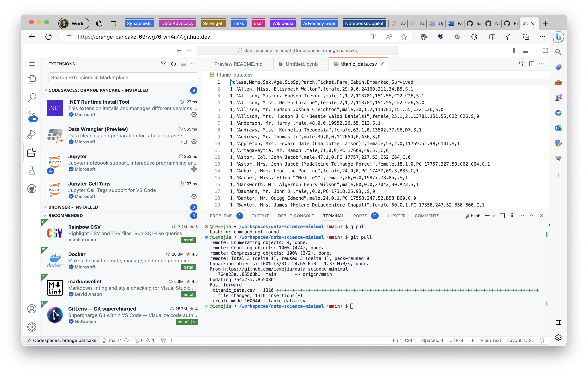Toggle the panel layout in the top right

click(525, 50)
